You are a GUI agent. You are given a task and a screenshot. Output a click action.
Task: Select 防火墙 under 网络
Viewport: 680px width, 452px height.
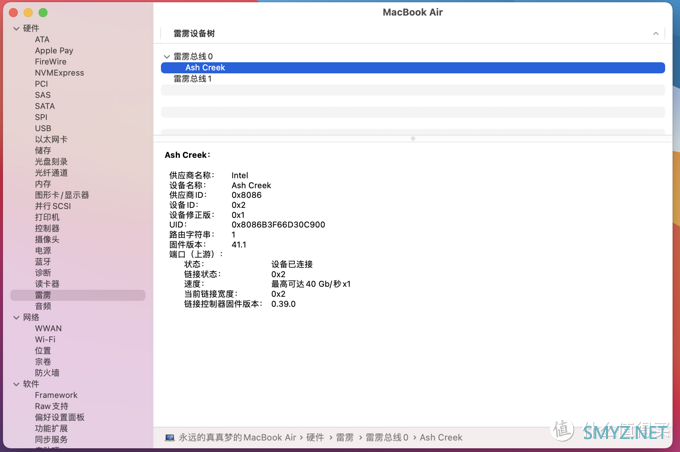47,373
